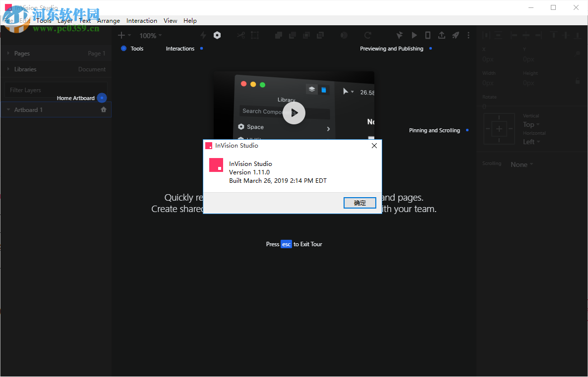Click the publish upload icon
Screen dimensions: 588x377
[442, 35]
